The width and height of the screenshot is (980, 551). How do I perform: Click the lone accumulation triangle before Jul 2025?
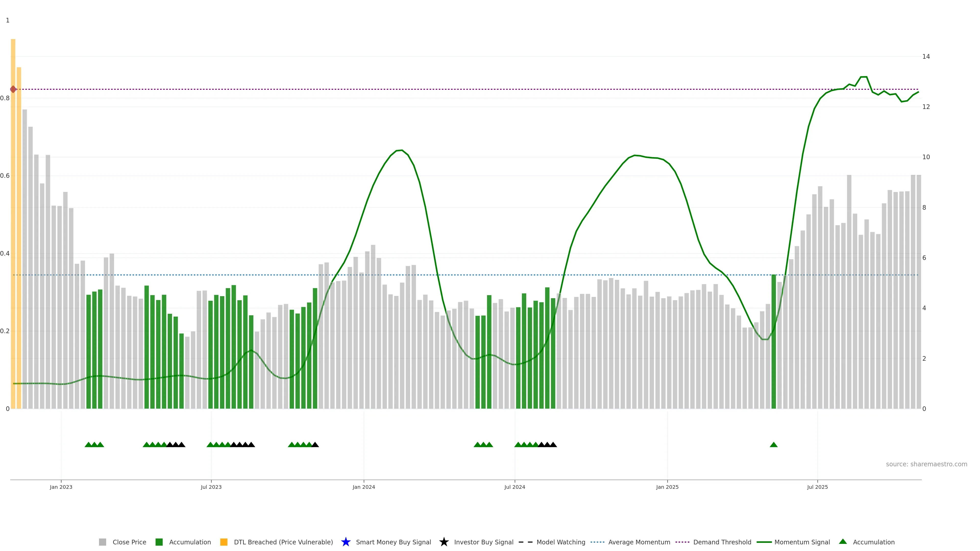pyautogui.click(x=774, y=445)
